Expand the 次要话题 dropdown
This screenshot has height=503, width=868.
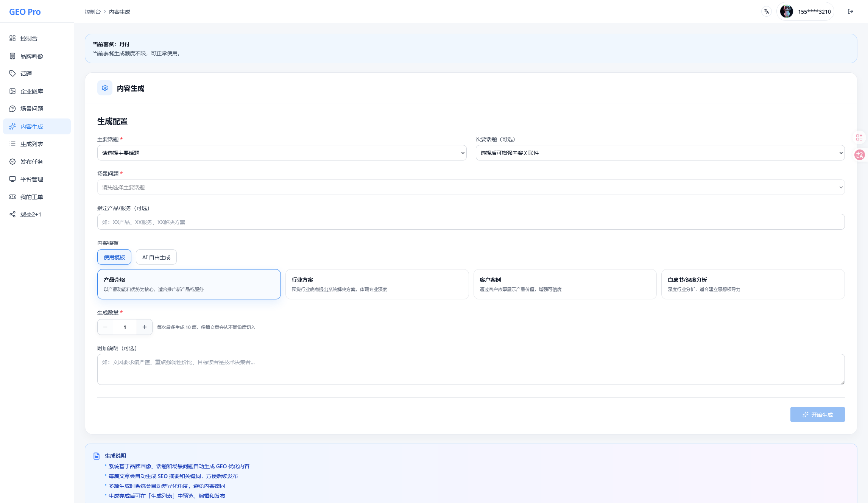coord(660,153)
